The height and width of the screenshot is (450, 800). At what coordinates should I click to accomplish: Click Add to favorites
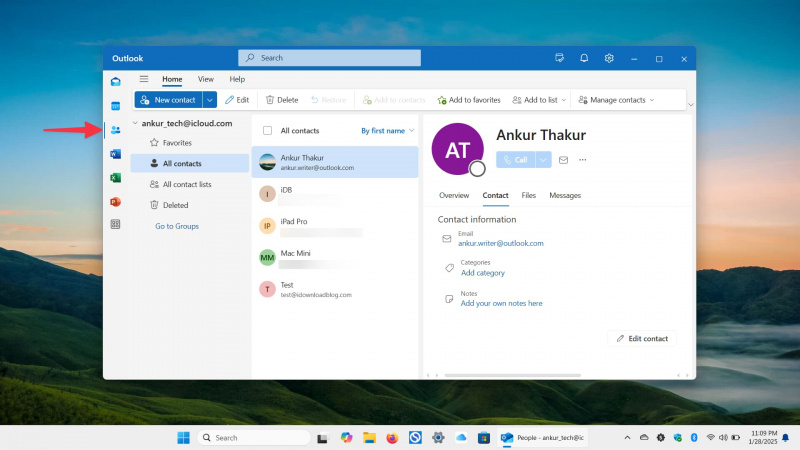tap(469, 100)
